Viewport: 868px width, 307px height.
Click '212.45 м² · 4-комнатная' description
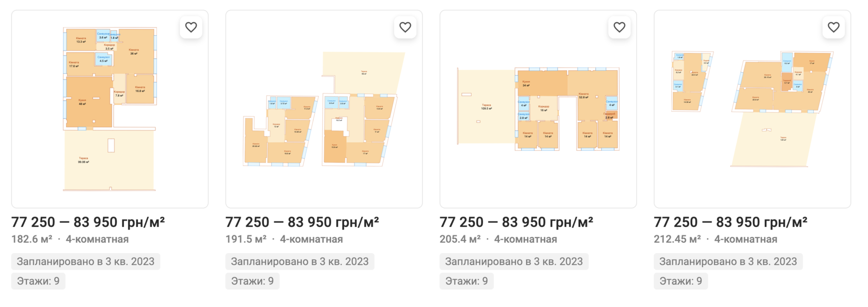click(x=716, y=239)
